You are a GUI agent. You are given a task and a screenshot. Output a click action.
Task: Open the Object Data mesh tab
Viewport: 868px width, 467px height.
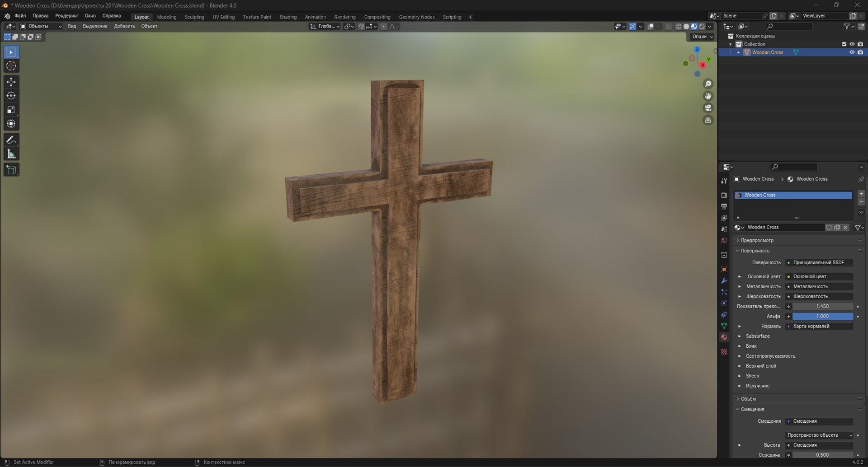[x=724, y=326]
